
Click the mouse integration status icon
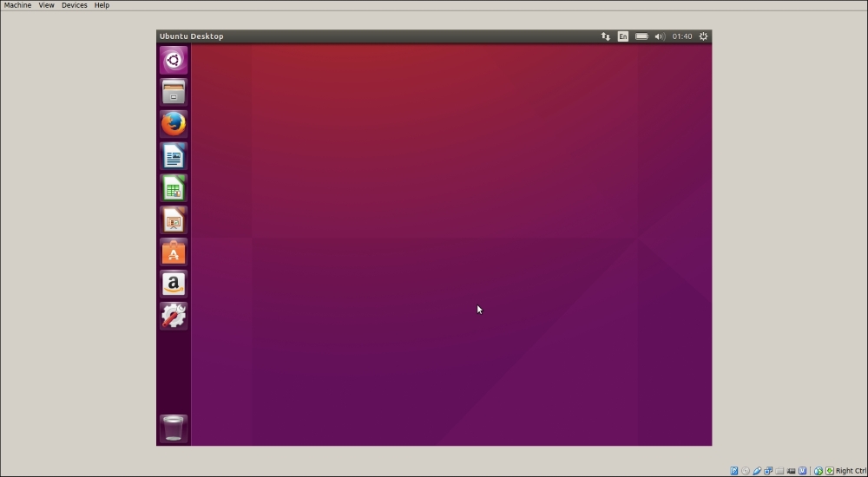[819, 471]
